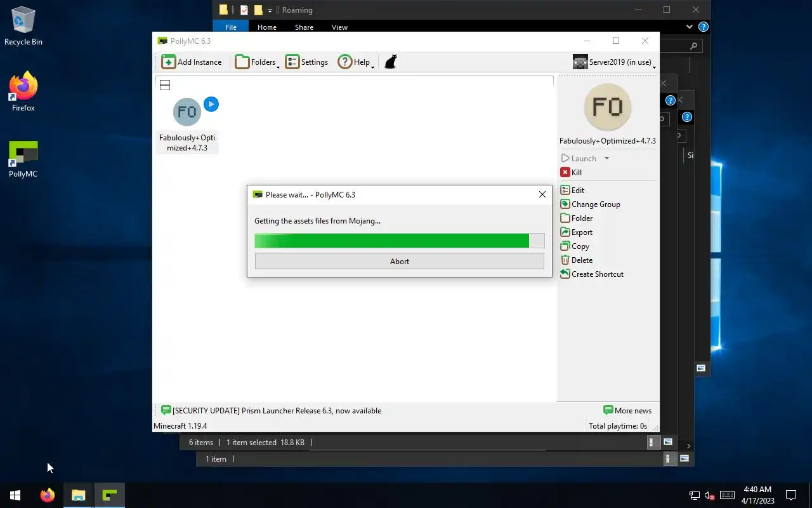Click Copy in the instance sidebar
The height and width of the screenshot is (508, 812).
575,246
